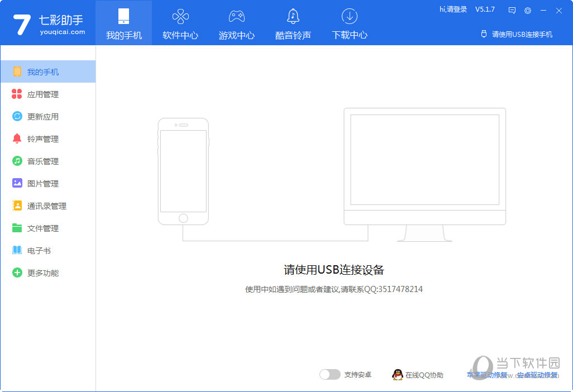Image resolution: width=573 pixels, height=392 pixels.
Task: Click the green folder icon
Action: [x=17, y=228]
